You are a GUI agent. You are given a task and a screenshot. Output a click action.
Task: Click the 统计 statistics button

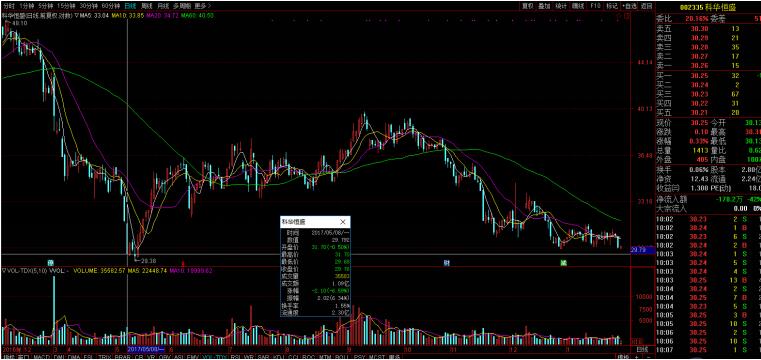click(561, 6)
